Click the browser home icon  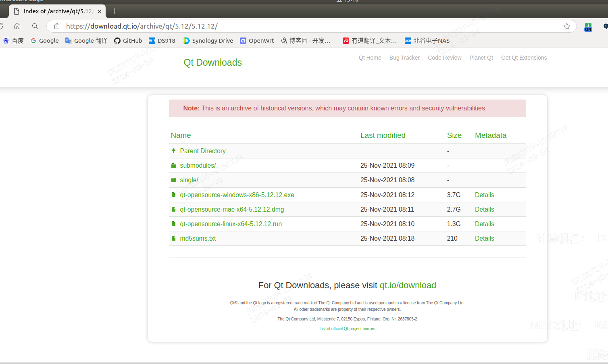pos(17,26)
